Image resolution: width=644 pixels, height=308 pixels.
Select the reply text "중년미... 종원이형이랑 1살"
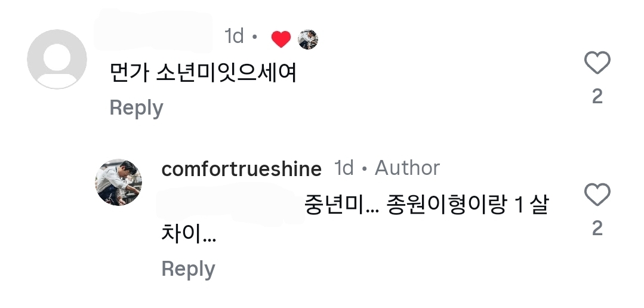[x=426, y=205]
